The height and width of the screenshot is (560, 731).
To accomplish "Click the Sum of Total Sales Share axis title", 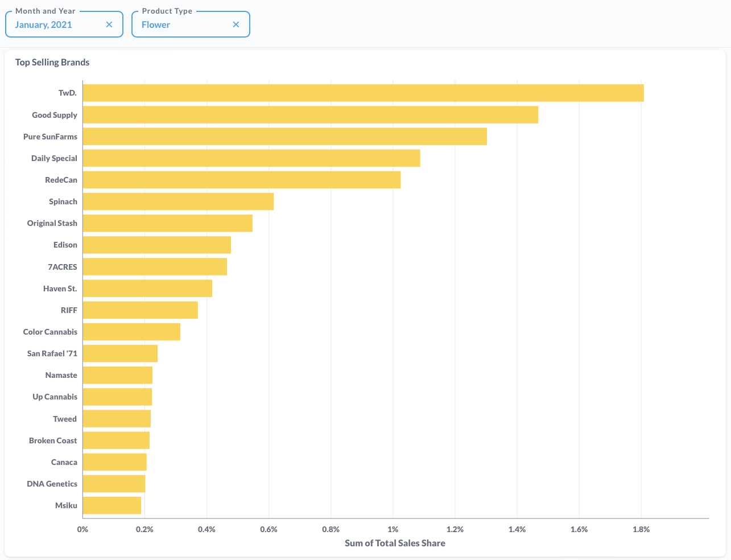I will tap(395, 543).
